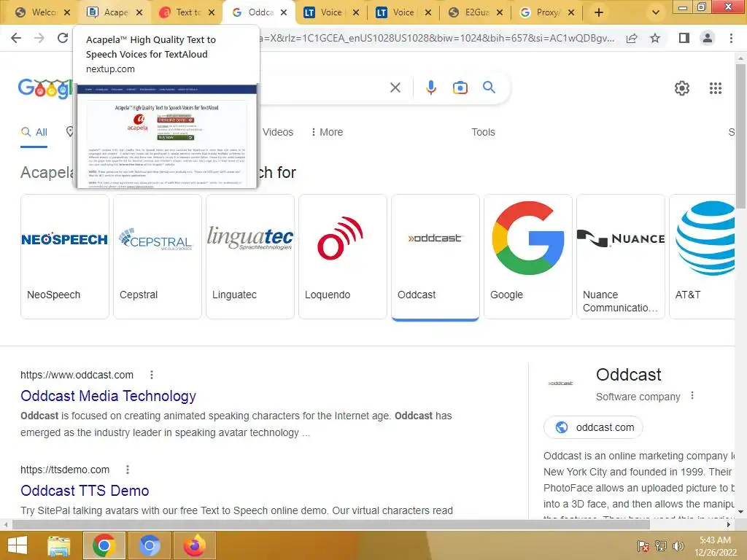Screen dimensions: 747x560
Task: Select the Oddcast card
Action: [435, 256]
